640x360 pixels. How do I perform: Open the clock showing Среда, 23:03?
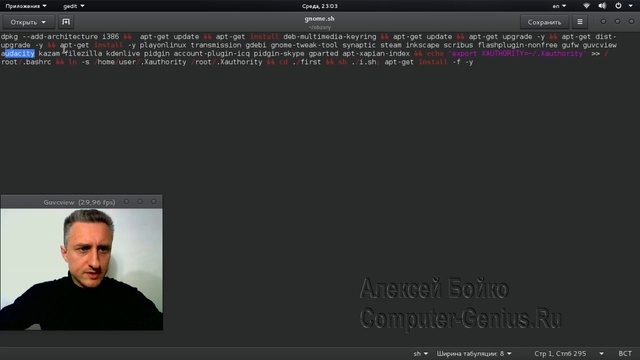coord(320,6)
